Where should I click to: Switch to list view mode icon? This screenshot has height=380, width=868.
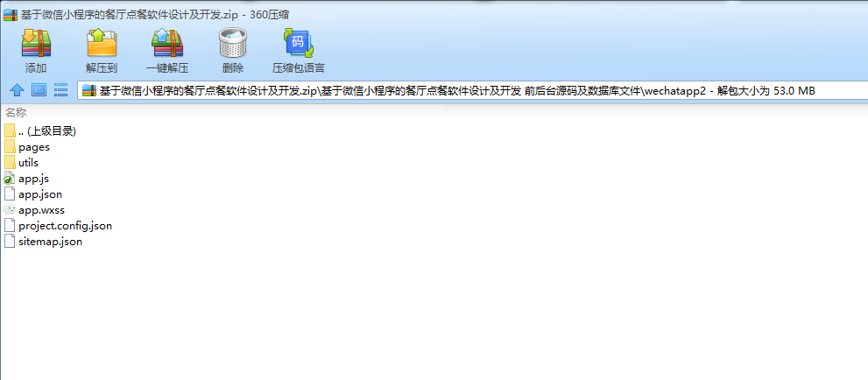click(x=60, y=90)
